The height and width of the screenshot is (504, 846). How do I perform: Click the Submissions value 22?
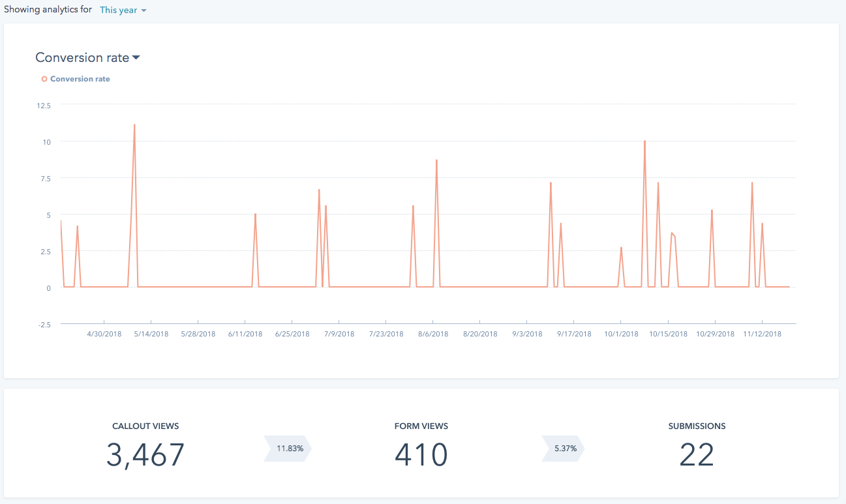tap(697, 455)
